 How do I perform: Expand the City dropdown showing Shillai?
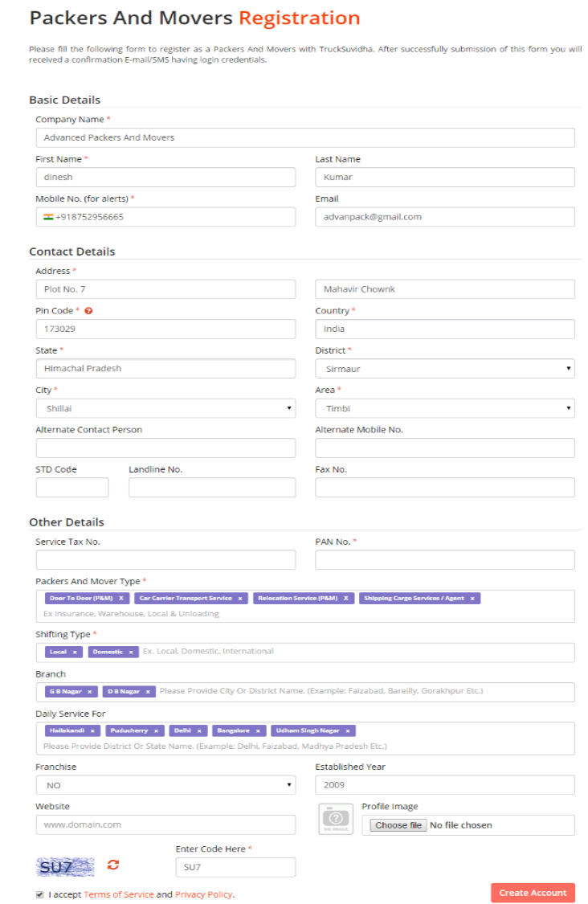[165, 408]
